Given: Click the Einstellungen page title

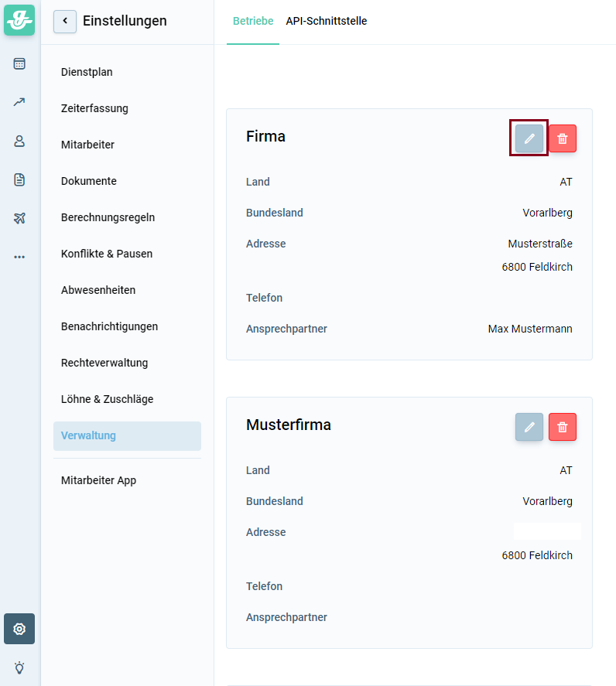Looking at the screenshot, I should tap(125, 21).
